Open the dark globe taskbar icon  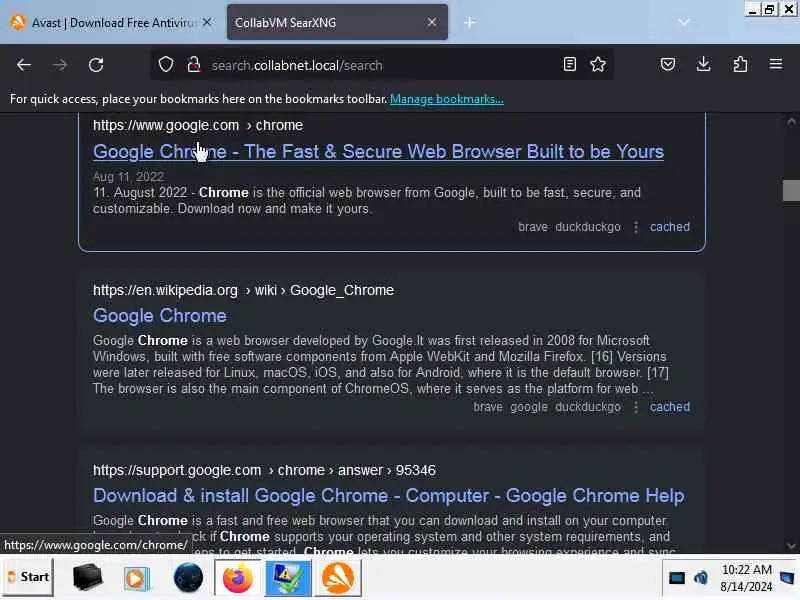[x=188, y=578]
